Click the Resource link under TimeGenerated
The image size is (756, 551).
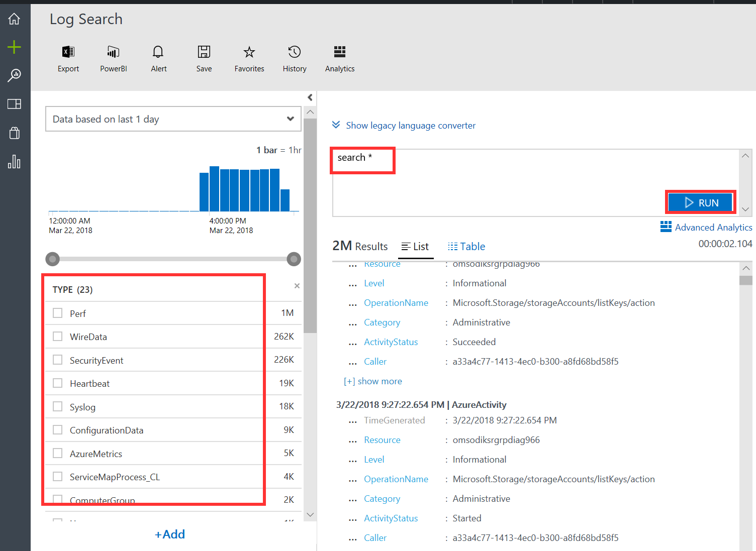pos(383,440)
